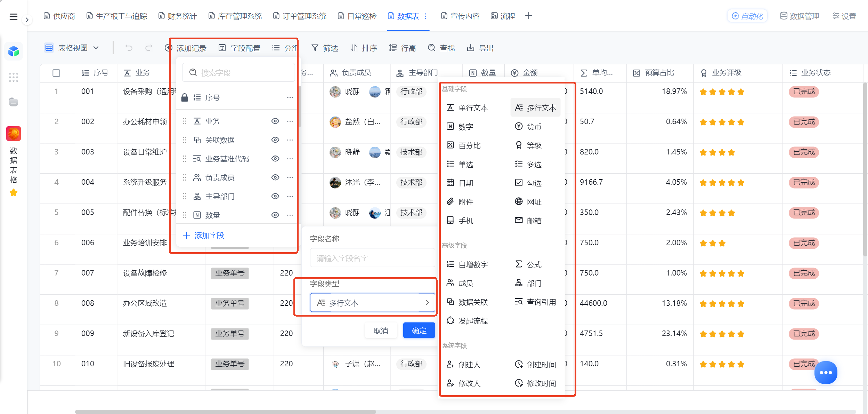Image resolution: width=868 pixels, height=414 pixels.
Task: Switch to the 供应商 tab
Action: 59,16
